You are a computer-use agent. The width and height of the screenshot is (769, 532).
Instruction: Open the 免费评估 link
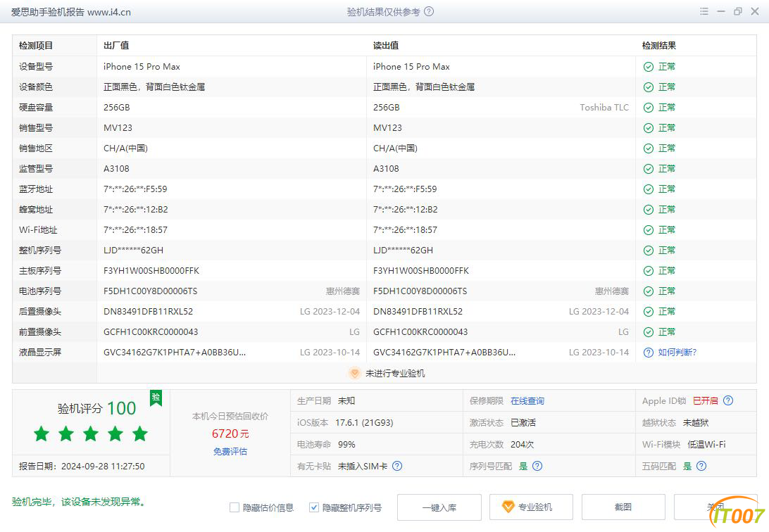tap(230, 452)
